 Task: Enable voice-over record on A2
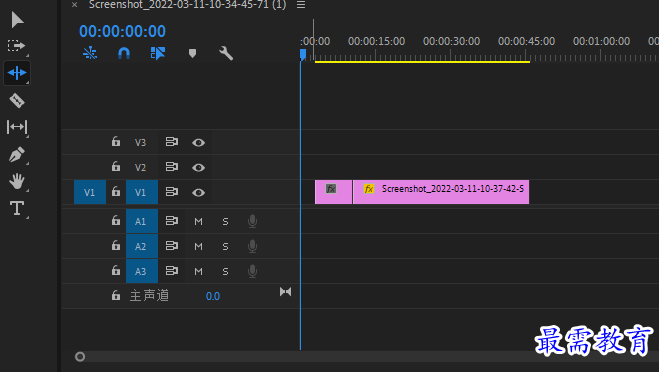tap(252, 246)
